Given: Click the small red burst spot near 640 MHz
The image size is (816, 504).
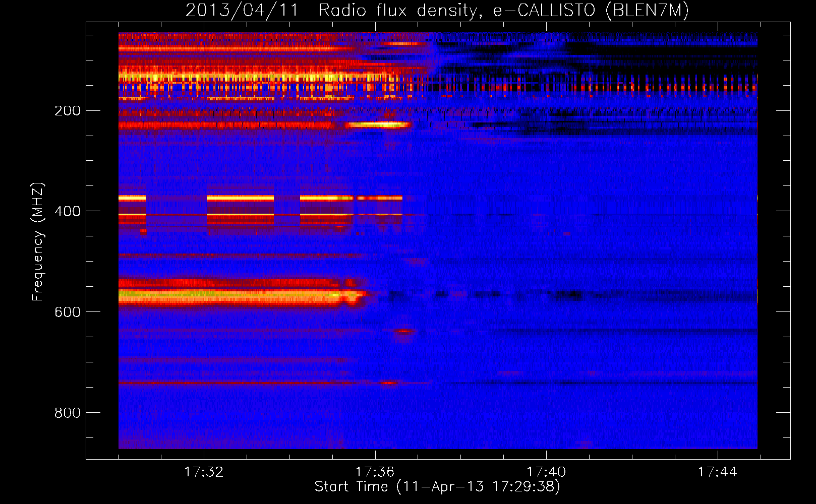Looking at the screenshot, I should coord(404,331).
